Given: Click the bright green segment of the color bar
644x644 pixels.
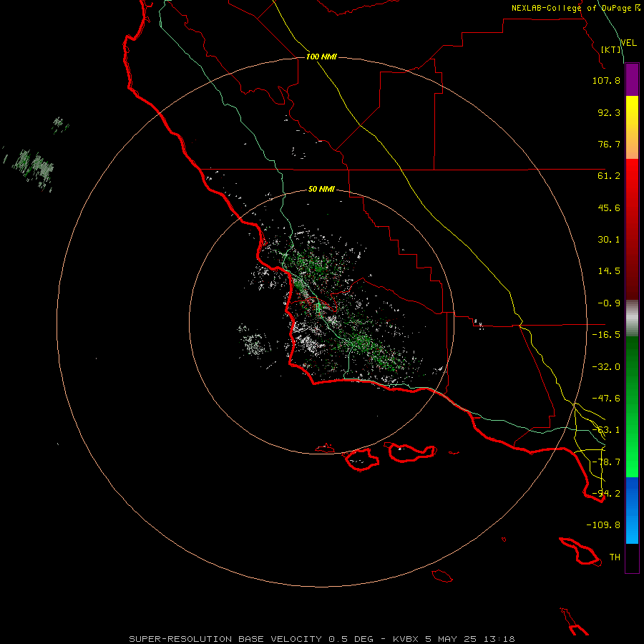Looking at the screenshot, I should (x=632, y=406).
